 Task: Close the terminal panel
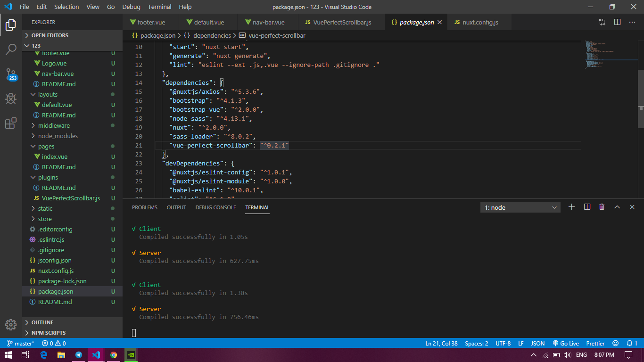click(x=632, y=207)
